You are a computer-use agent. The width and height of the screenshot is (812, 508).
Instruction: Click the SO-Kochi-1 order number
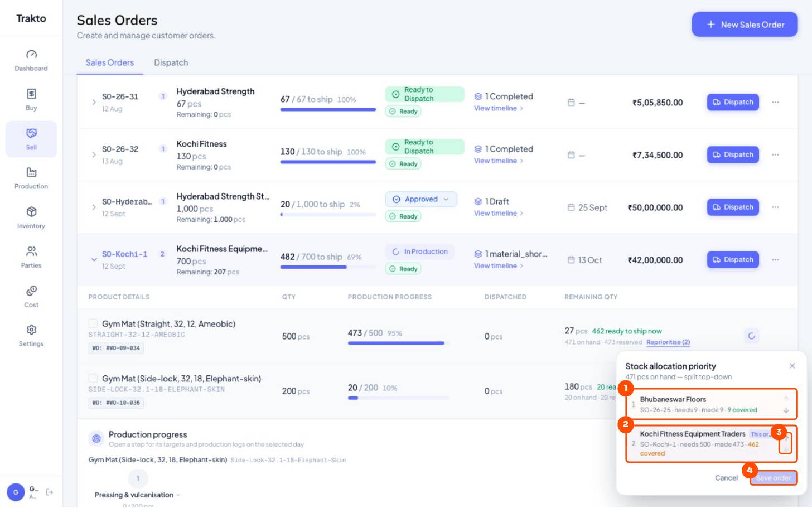pos(125,254)
